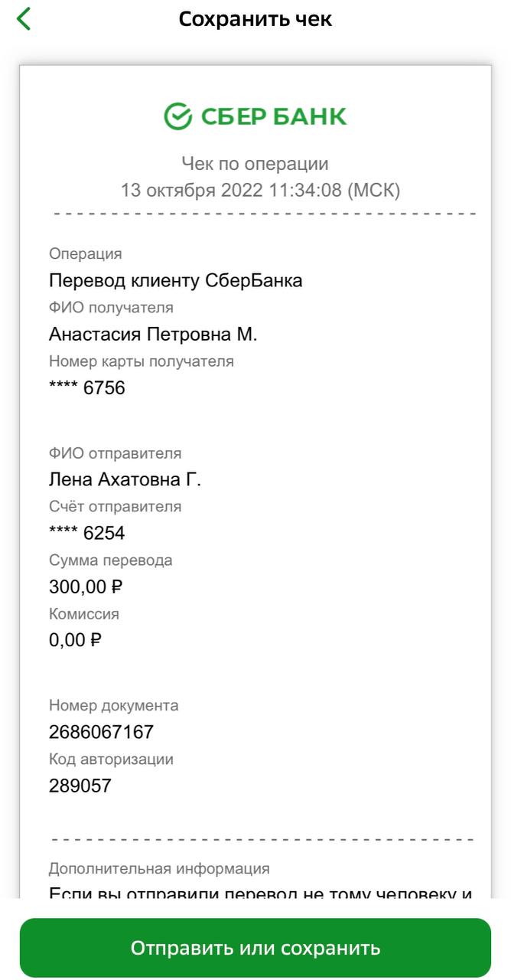Select the Сумма перевода label

[110, 560]
